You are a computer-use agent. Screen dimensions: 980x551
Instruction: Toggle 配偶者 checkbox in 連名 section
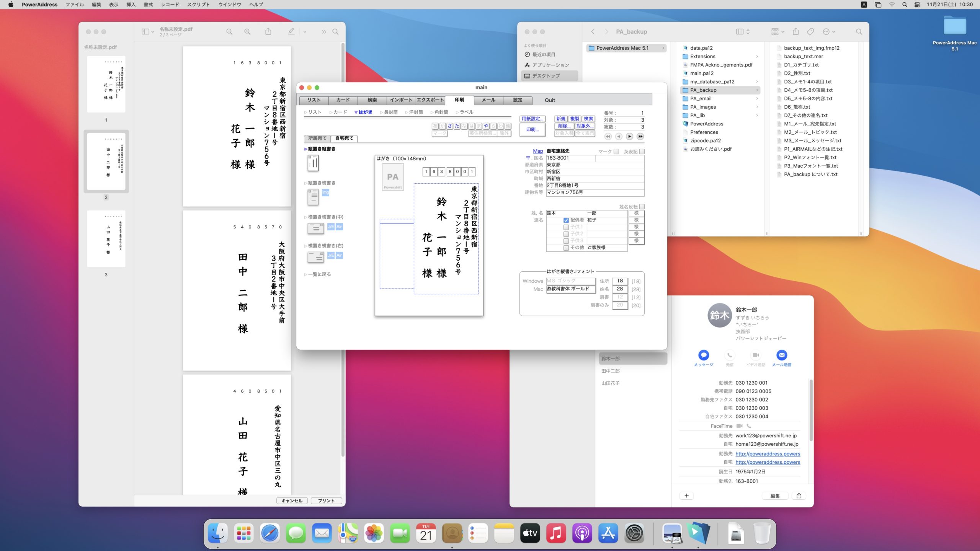566,219
